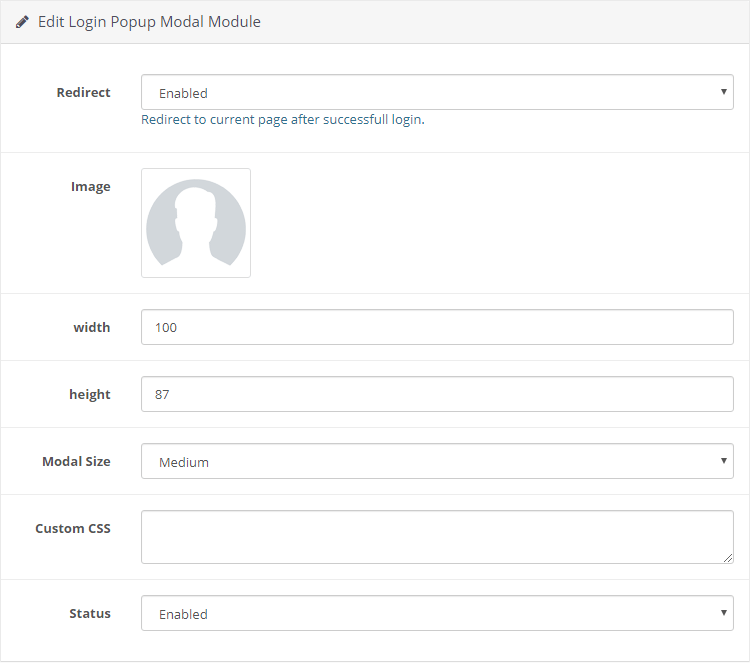The width and height of the screenshot is (750, 663).
Task: Click the Redirect dropdown arrow
Action: click(x=724, y=91)
